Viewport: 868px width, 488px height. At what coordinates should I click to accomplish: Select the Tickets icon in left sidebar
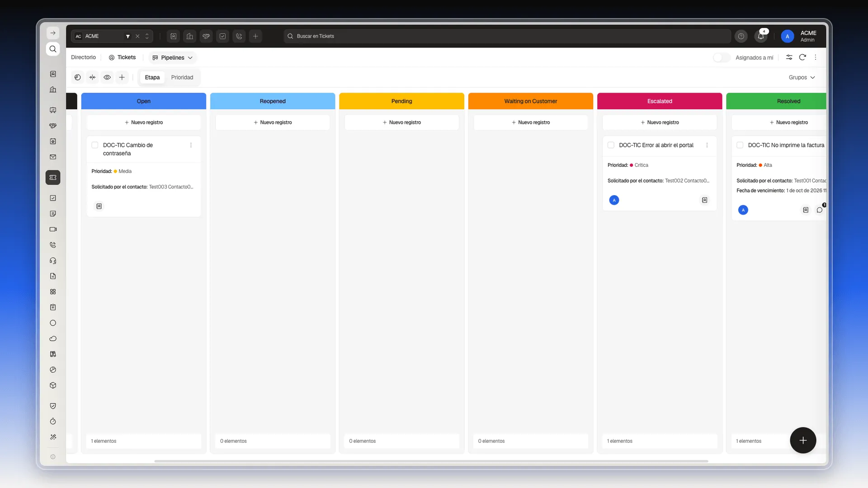coord(53,178)
